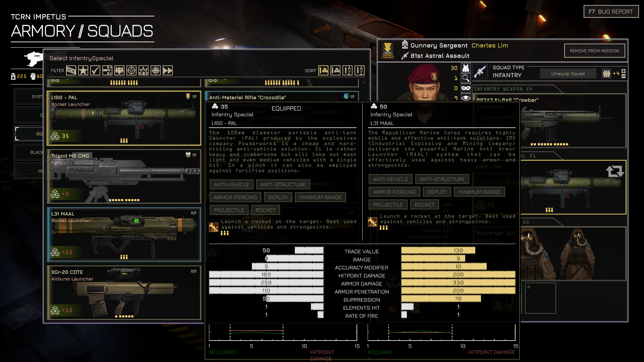
Task: Click Remove From Mission button
Action: click(594, 51)
